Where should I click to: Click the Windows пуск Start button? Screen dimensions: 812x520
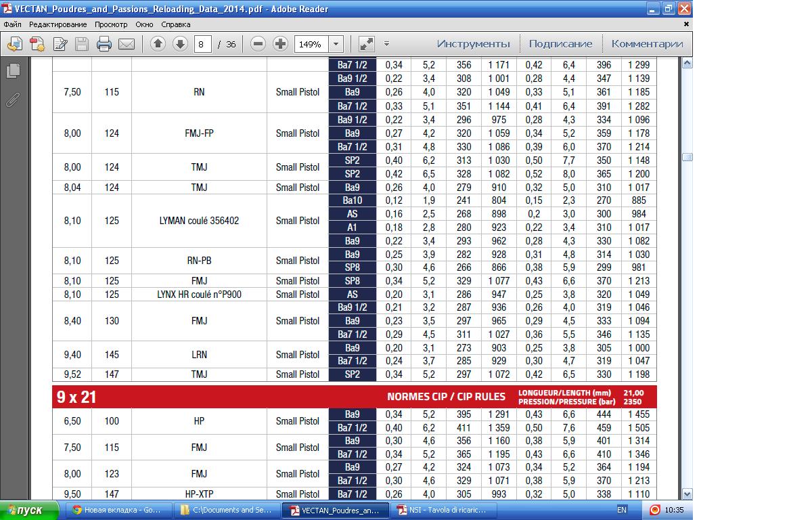(x=30, y=510)
